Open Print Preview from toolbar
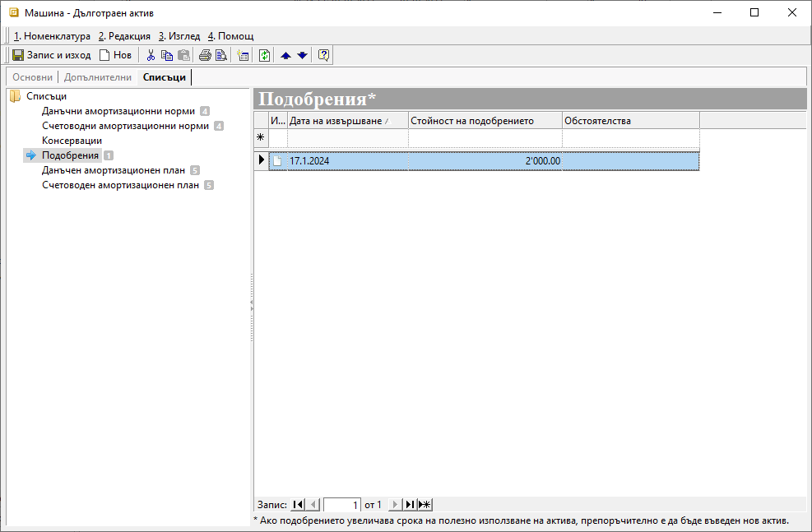The height and width of the screenshot is (532, 812). [x=220, y=56]
